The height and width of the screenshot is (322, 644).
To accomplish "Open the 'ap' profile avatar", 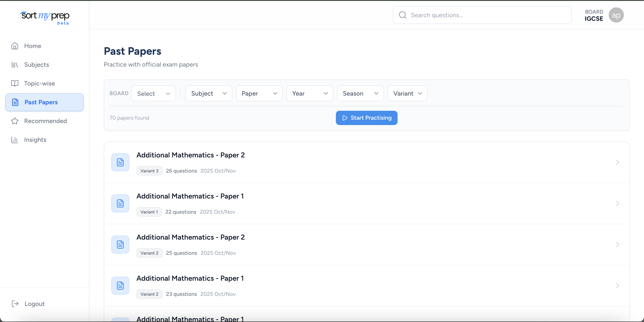I will click(x=616, y=15).
